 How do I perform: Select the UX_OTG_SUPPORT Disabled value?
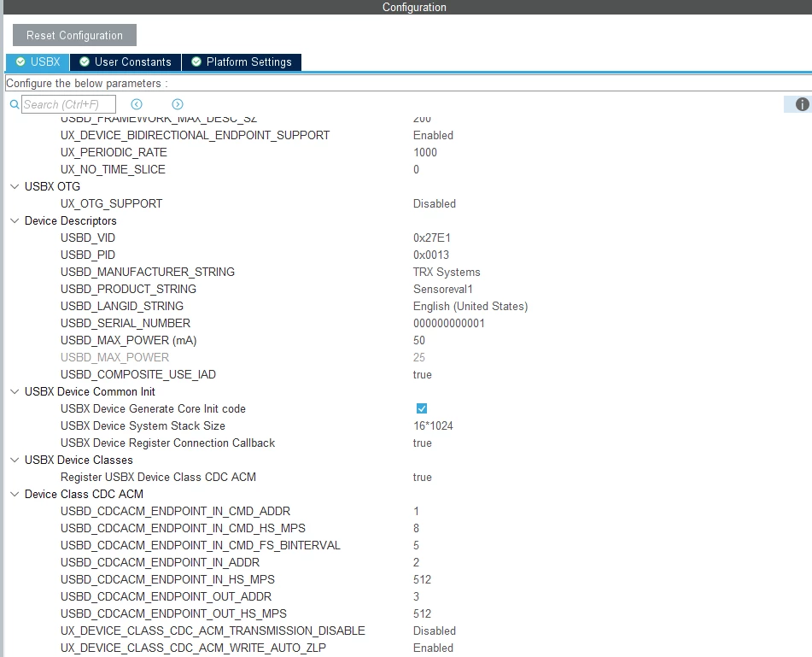435,203
